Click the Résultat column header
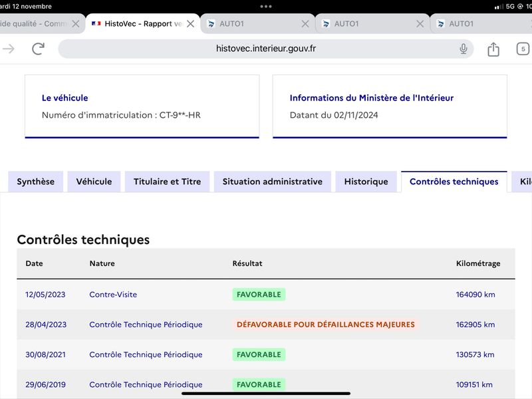The height and width of the screenshot is (399, 532). pos(247,263)
